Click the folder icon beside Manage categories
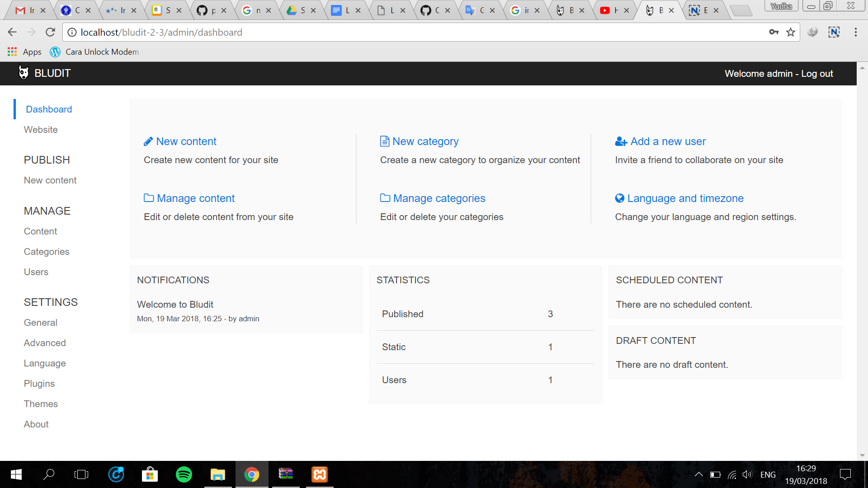Screen dimensions: 868x488 (385, 198)
